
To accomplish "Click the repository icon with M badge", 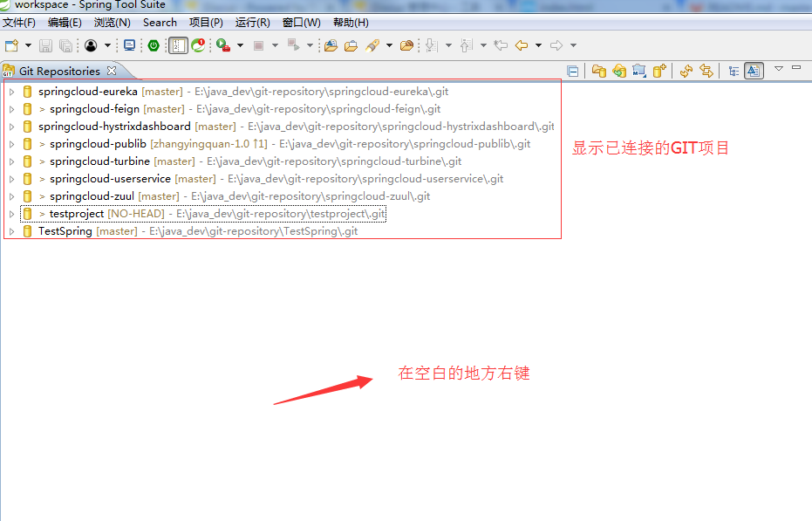I will click(639, 71).
